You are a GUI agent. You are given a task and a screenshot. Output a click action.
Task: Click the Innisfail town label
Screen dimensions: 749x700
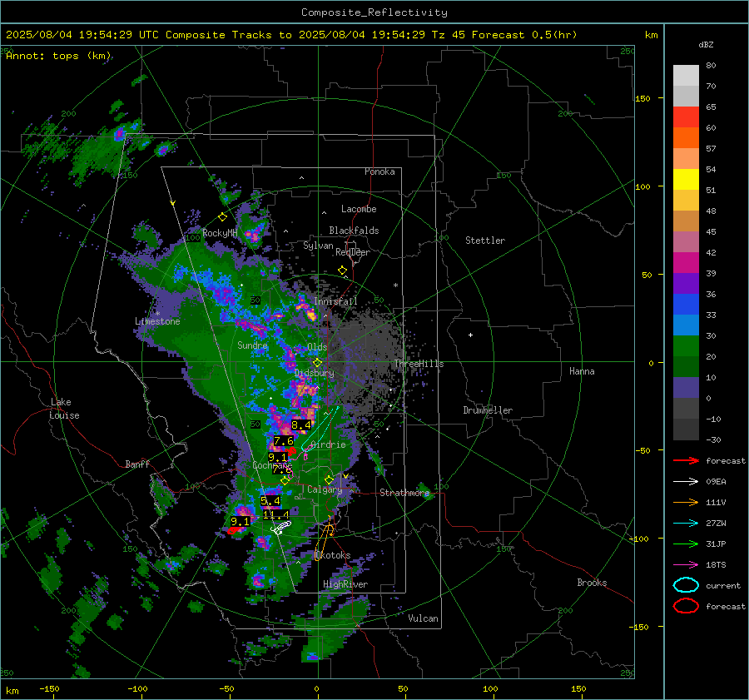point(335,301)
